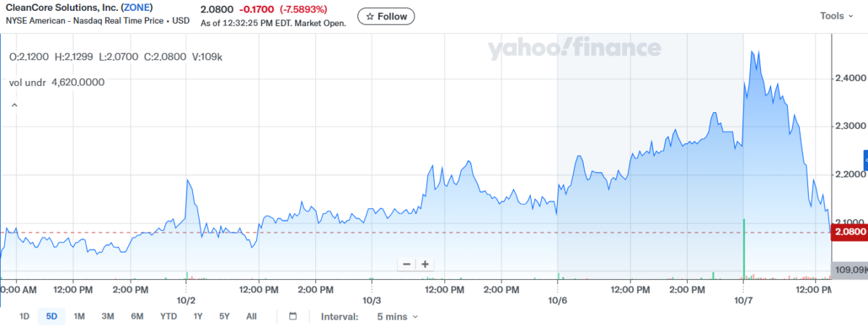Open the Tools dropdown menu
868x327 pixels.
point(836,16)
